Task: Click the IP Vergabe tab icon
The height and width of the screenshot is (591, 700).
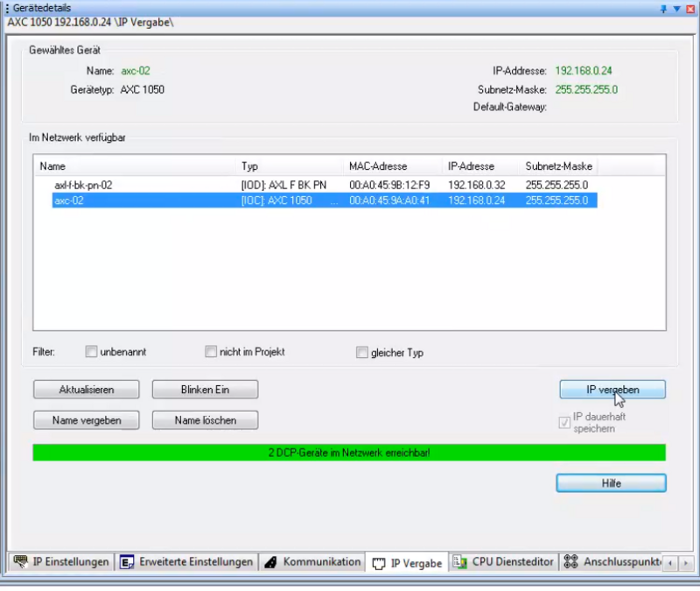Action: point(378,563)
